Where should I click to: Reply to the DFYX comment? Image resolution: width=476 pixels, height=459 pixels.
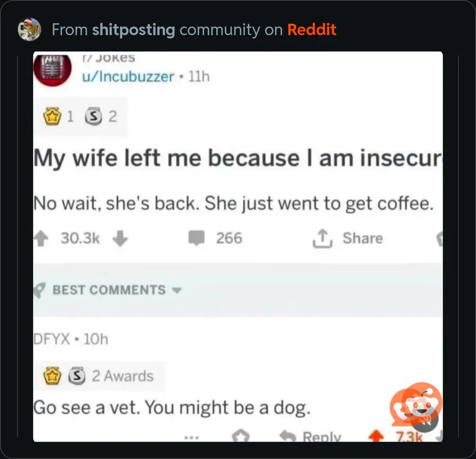pos(311,436)
